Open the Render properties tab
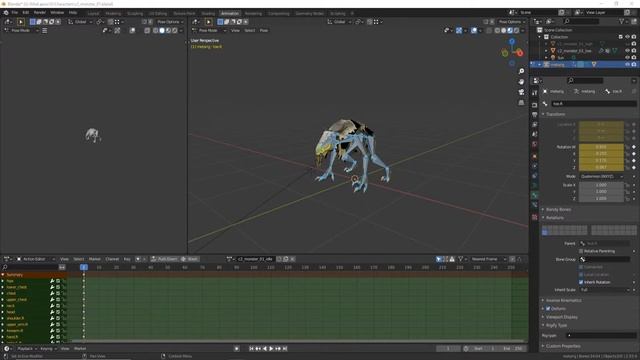Viewport: 640px width, 360px height. [x=535, y=105]
